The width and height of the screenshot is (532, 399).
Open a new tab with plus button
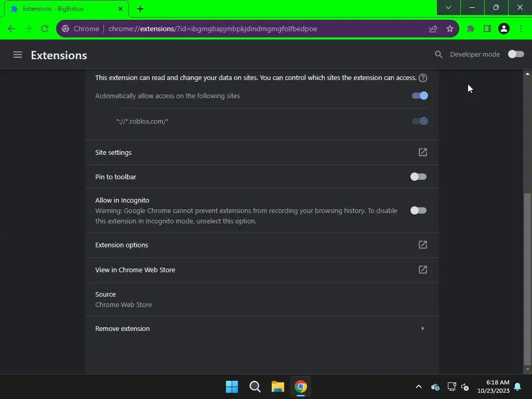click(140, 9)
